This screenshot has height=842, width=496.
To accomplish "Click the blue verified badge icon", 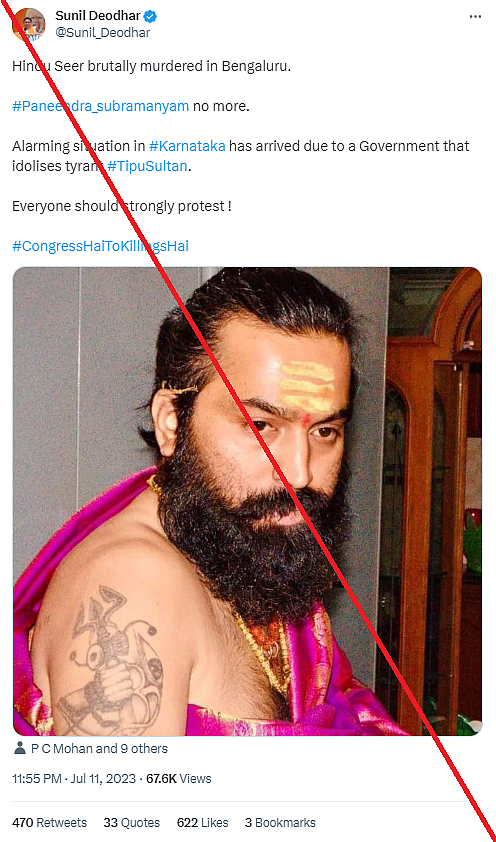I will tap(150, 17).
